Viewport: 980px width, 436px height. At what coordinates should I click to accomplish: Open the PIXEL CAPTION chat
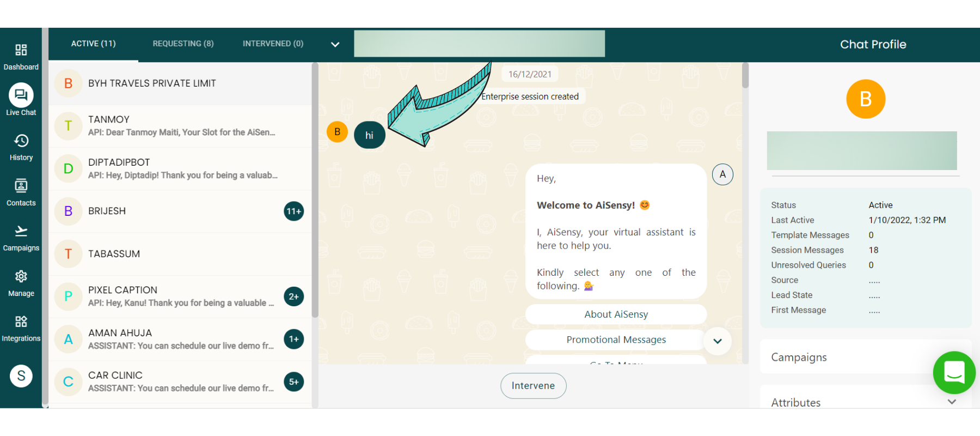click(180, 296)
